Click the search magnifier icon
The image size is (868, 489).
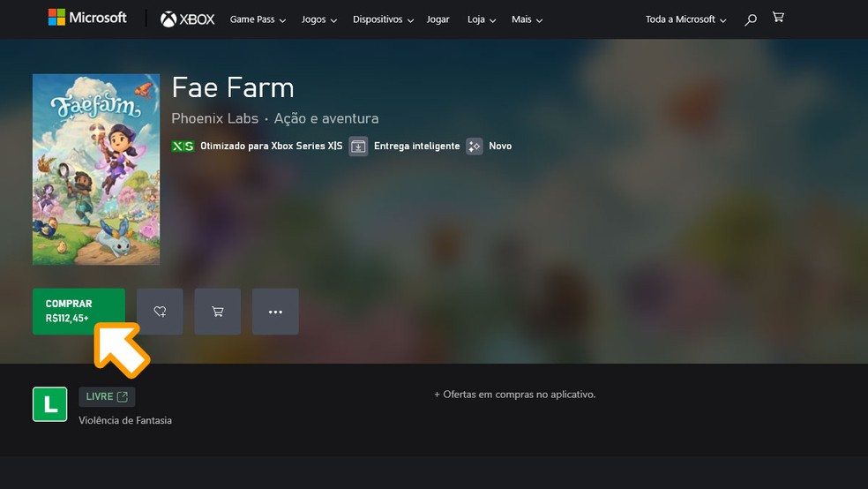pyautogui.click(x=751, y=20)
